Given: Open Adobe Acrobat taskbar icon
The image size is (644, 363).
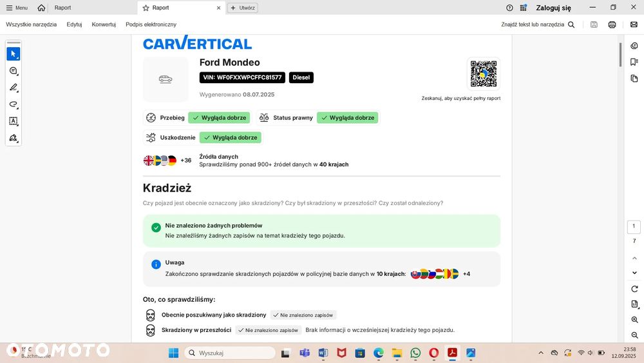Looking at the screenshot, I should [x=452, y=353].
